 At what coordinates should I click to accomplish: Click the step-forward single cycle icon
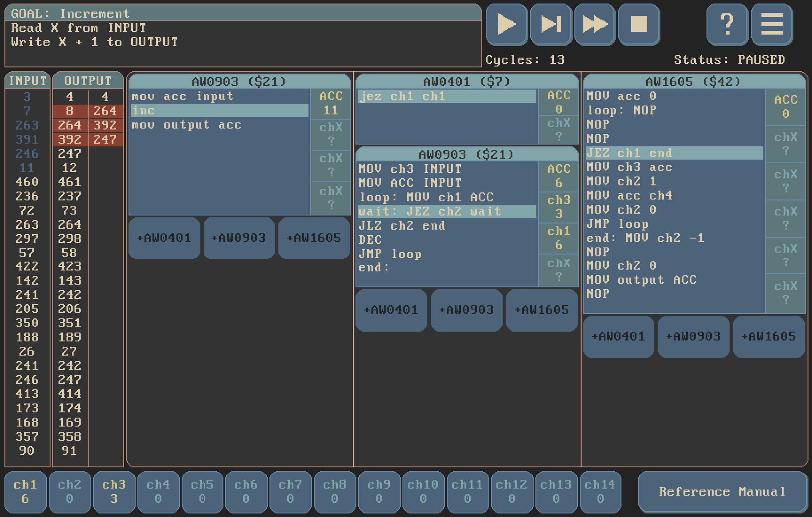pos(550,24)
